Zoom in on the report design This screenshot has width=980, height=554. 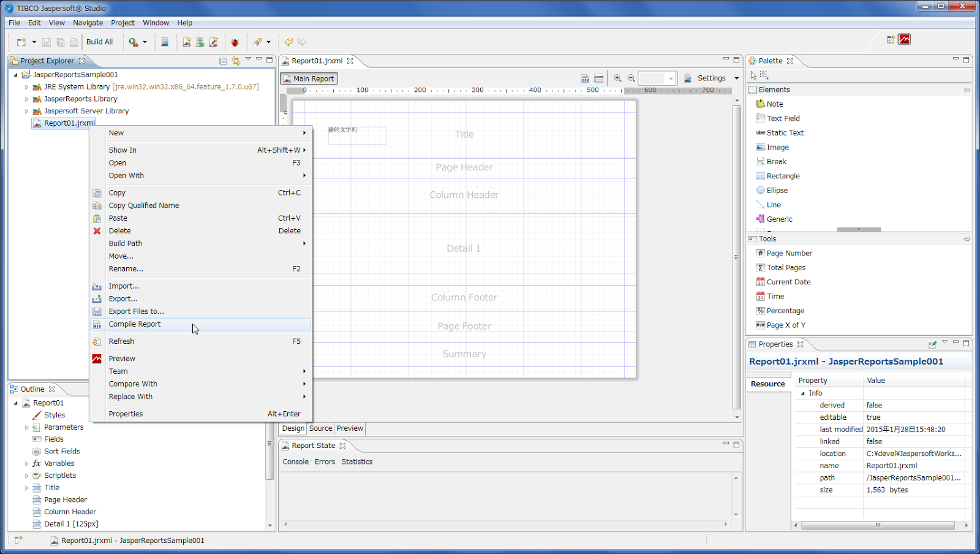[x=617, y=78]
